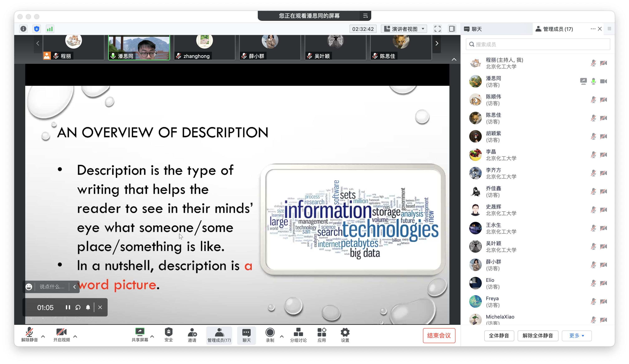Open the 更多 dropdown in members panel
The width and height of the screenshot is (629, 364).
tap(577, 336)
